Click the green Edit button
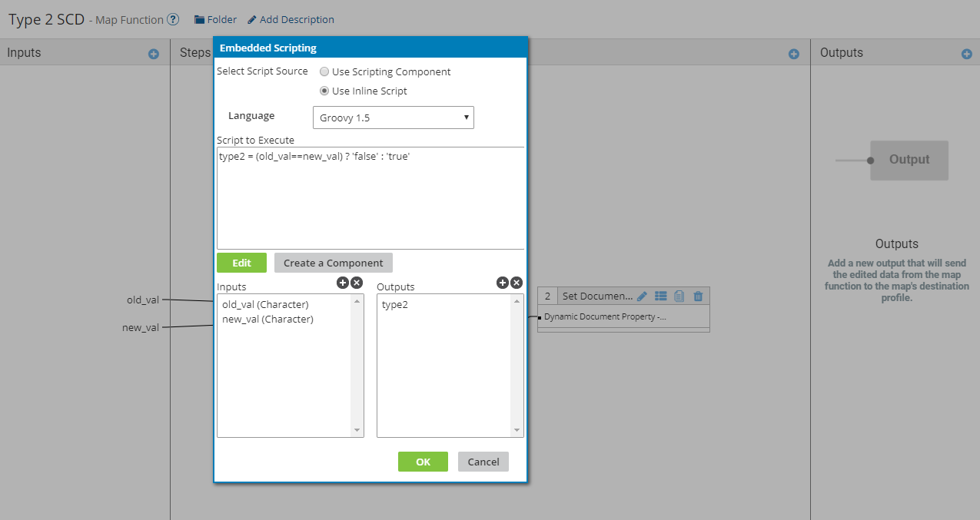Screen dimensions: 980x520 tap(241, 263)
